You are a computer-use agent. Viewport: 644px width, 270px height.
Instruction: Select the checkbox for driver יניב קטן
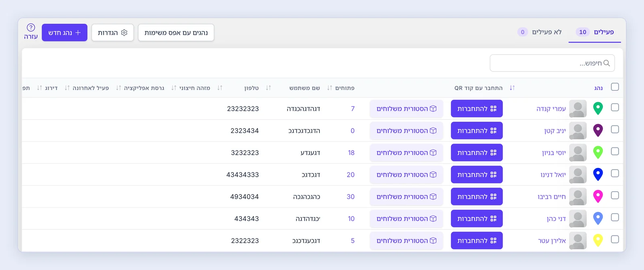tap(615, 129)
